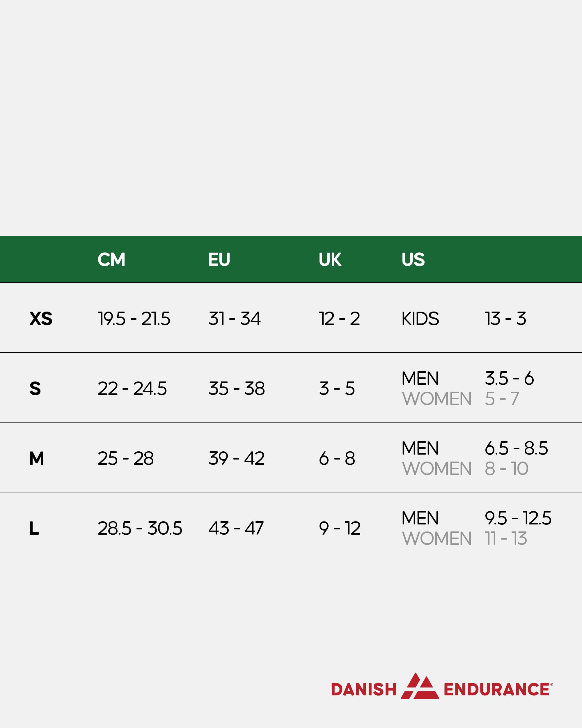Select the EU column header
The height and width of the screenshot is (728, 582).
coord(219,260)
